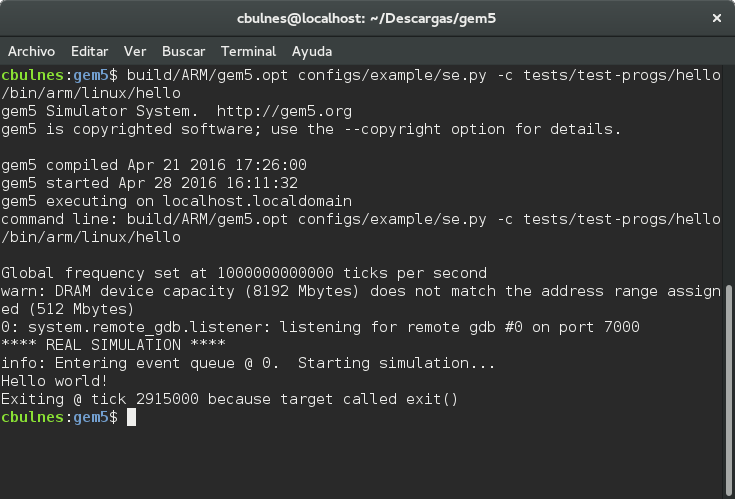
Task: Open the Archivo menu
Action: point(31,51)
